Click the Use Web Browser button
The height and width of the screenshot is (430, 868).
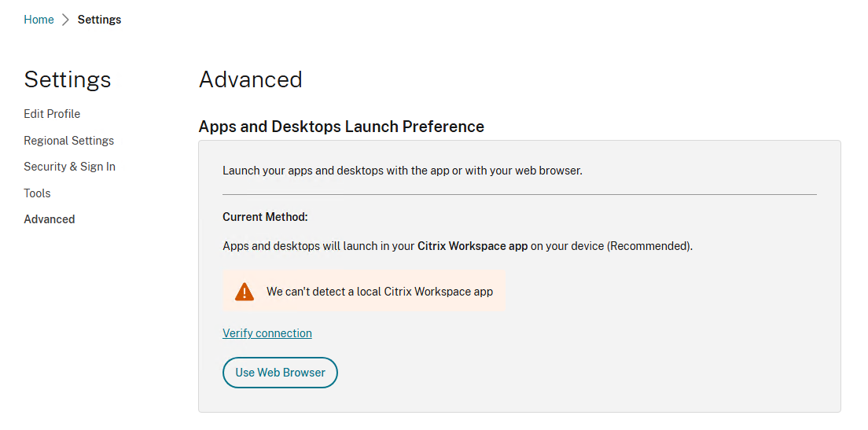point(280,373)
